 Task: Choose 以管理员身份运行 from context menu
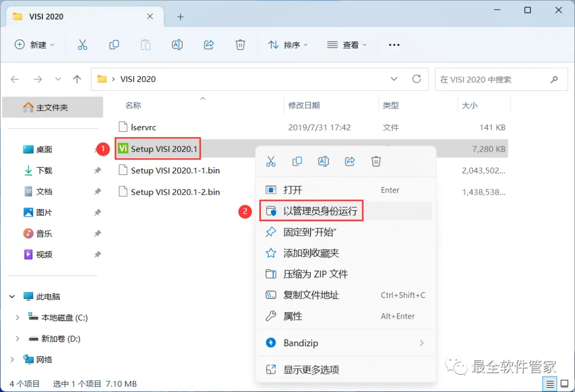pyautogui.click(x=346, y=211)
